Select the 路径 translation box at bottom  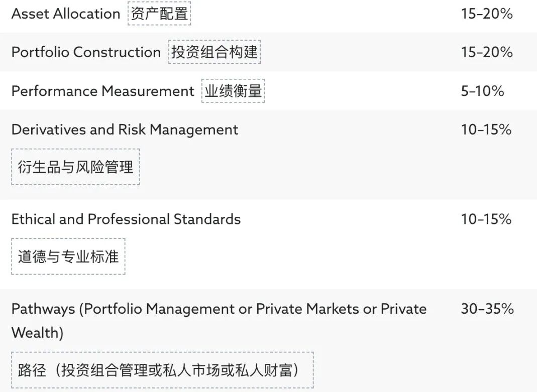point(162,370)
